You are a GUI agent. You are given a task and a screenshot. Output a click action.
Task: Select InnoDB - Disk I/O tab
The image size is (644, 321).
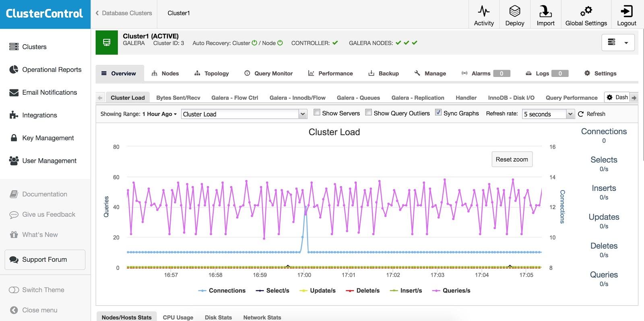point(511,97)
